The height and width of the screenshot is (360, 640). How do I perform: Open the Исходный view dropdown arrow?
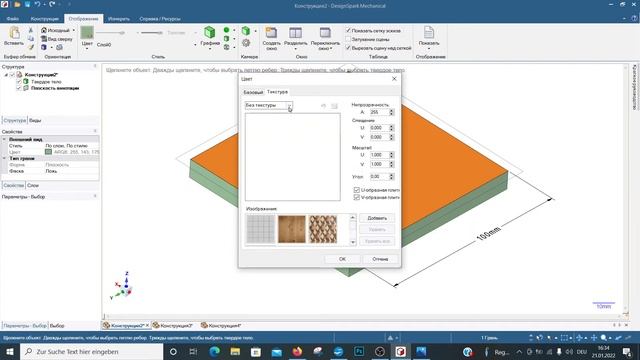point(73,31)
